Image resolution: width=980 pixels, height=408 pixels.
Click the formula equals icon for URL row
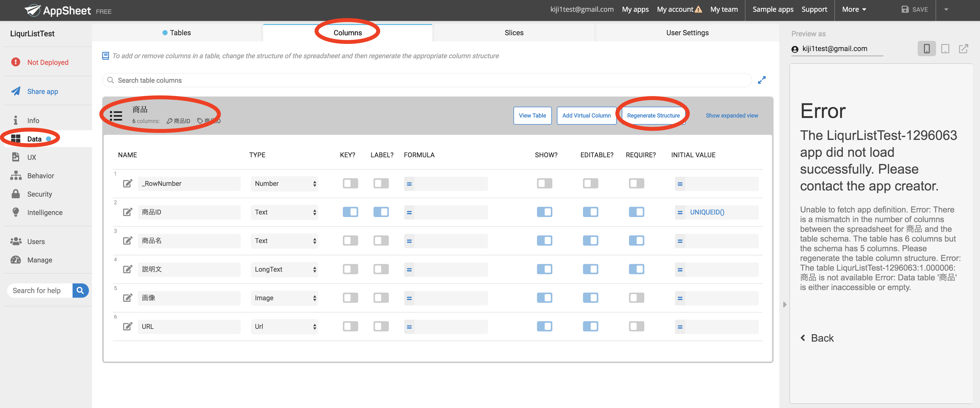[409, 327]
